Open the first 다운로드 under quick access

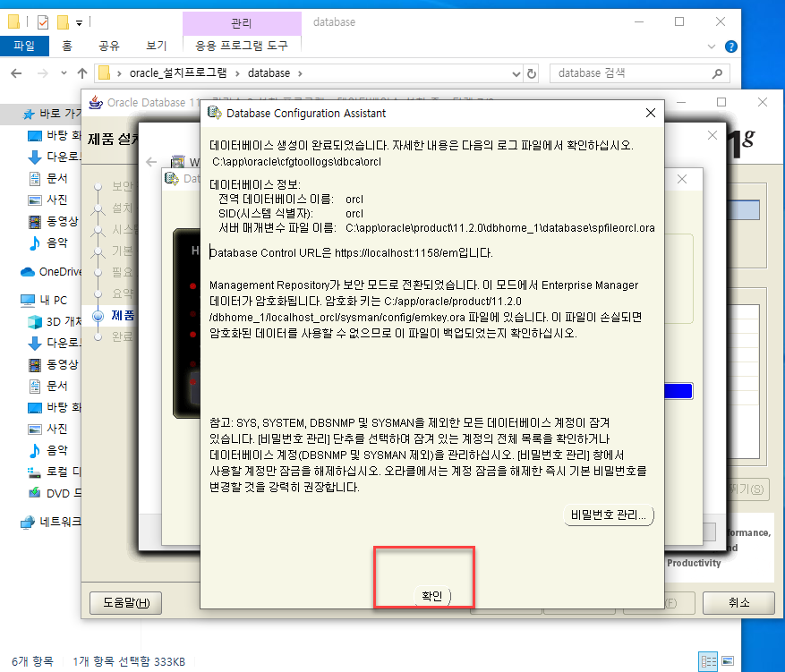(54, 157)
